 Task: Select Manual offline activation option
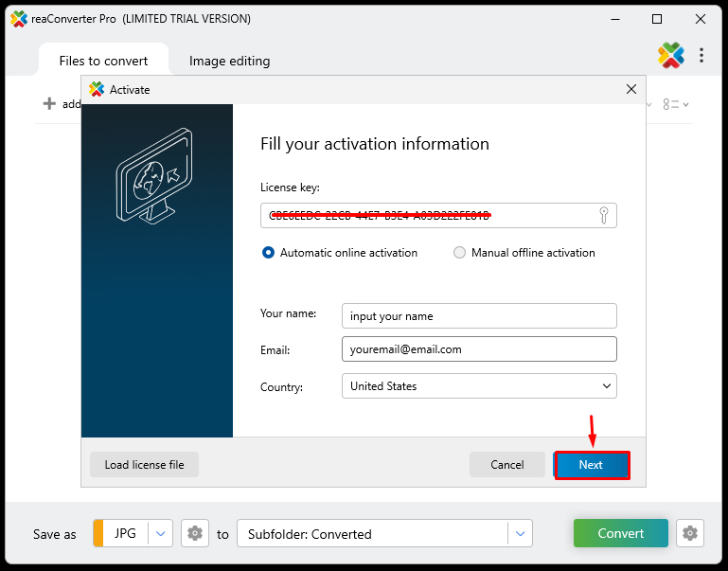(460, 253)
